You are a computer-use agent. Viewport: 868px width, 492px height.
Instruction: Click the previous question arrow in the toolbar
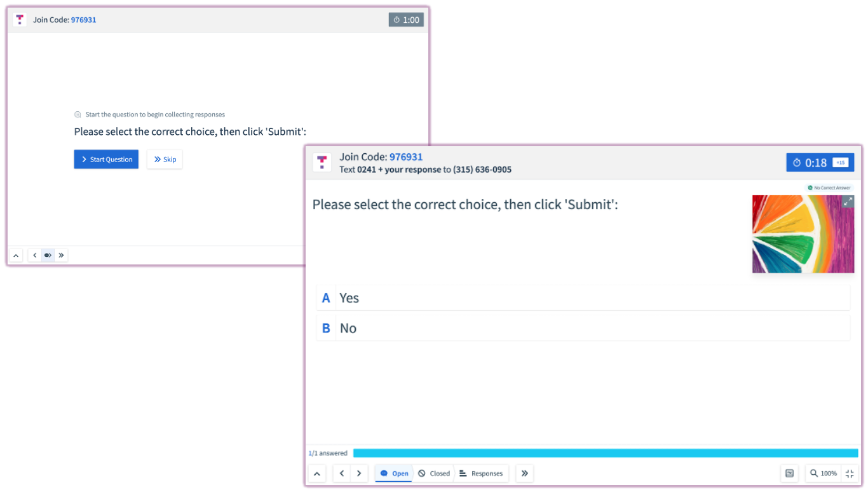tap(341, 474)
